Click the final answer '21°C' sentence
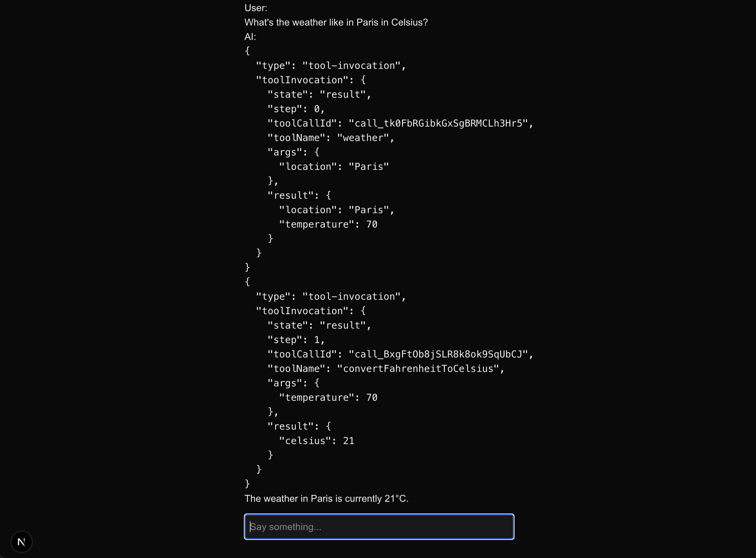 click(326, 498)
